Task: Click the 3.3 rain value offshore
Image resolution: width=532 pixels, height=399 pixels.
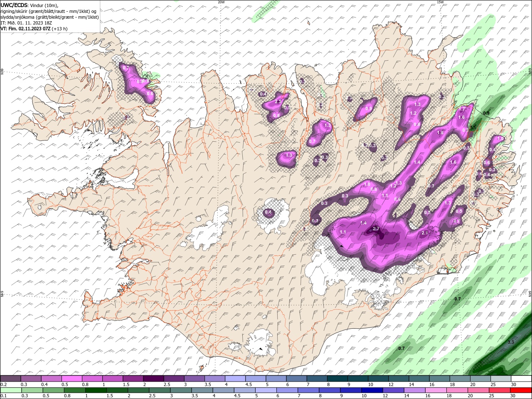Action: (511, 342)
